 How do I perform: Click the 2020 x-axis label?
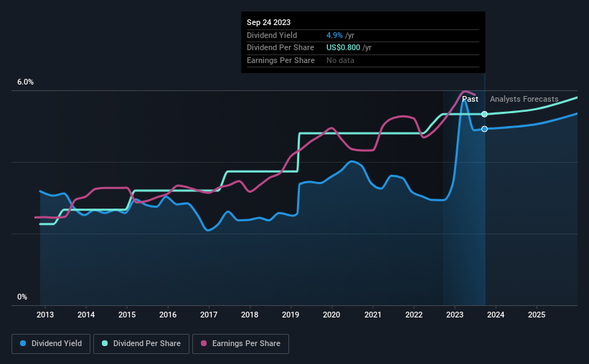331,315
